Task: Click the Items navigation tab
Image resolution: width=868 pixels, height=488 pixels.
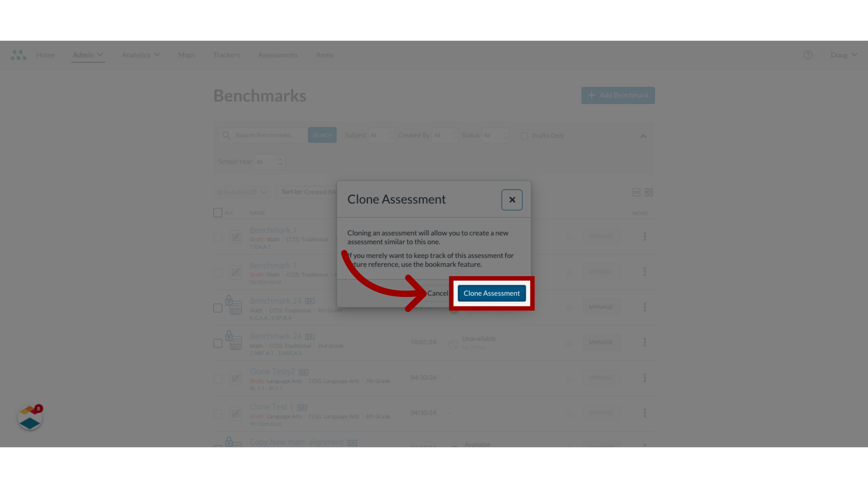Action: click(325, 54)
